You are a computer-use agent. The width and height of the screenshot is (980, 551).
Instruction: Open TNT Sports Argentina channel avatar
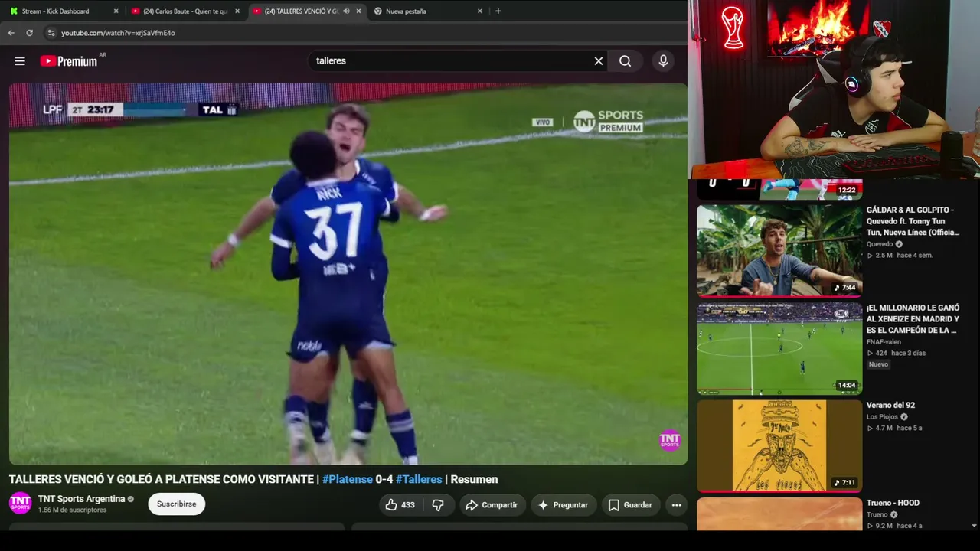[20, 504]
